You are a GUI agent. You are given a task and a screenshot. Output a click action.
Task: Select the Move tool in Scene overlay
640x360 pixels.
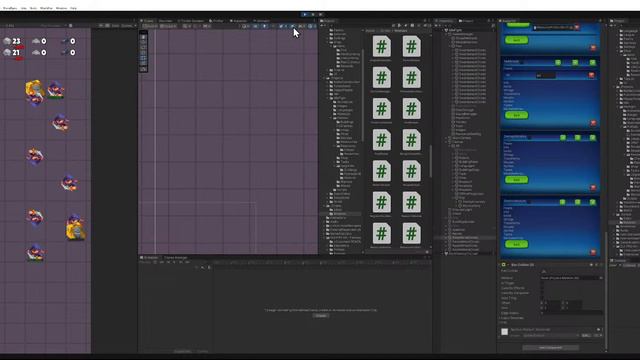tap(143, 42)
